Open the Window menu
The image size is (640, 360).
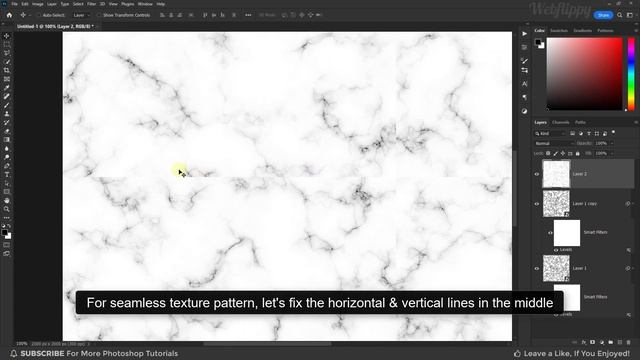[145, 4]
